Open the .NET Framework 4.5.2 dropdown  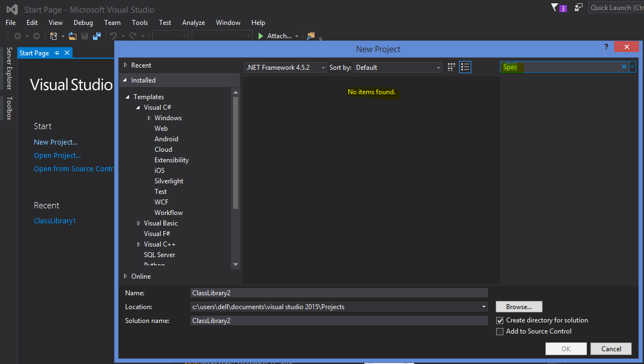322,67
